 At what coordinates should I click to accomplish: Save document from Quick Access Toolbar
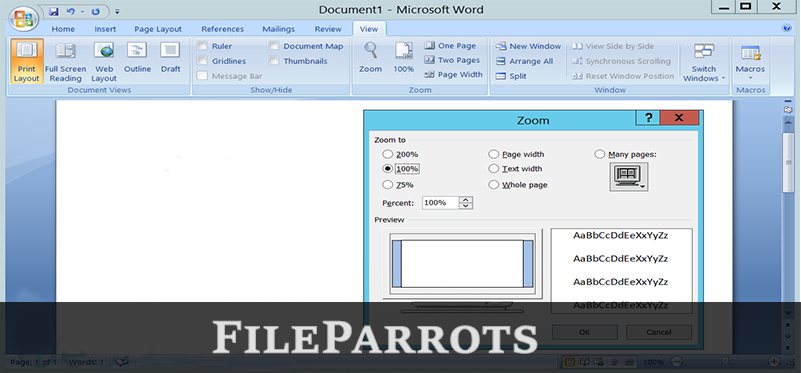(x=54, y=11)
